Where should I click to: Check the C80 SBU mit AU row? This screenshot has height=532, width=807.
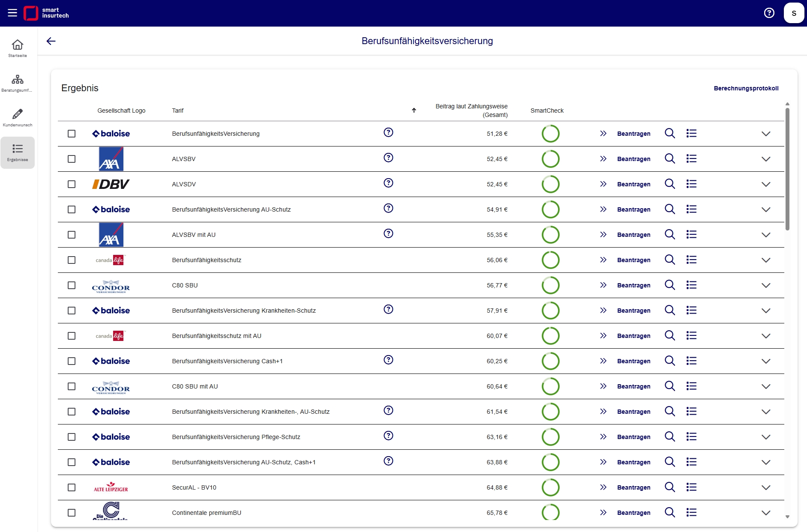point(72,386)
